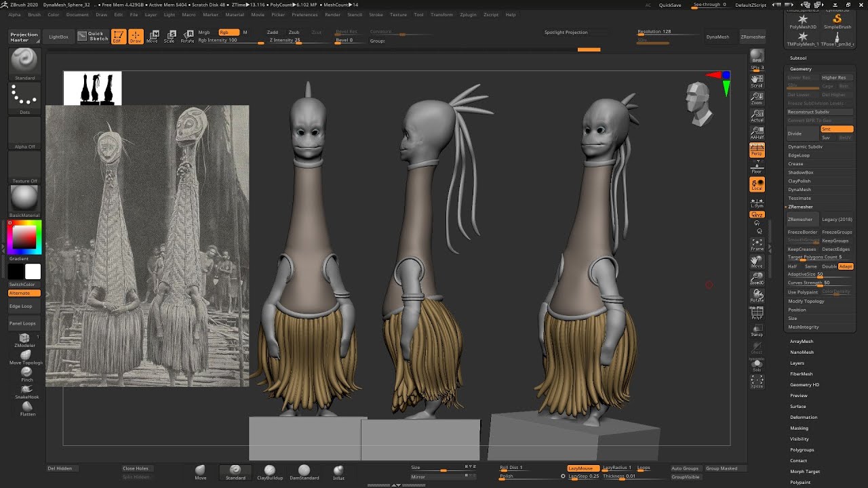This screenshot has width=868, height=488.
Task: Toggle Solo mode
Action: click(x=757, y=365)
